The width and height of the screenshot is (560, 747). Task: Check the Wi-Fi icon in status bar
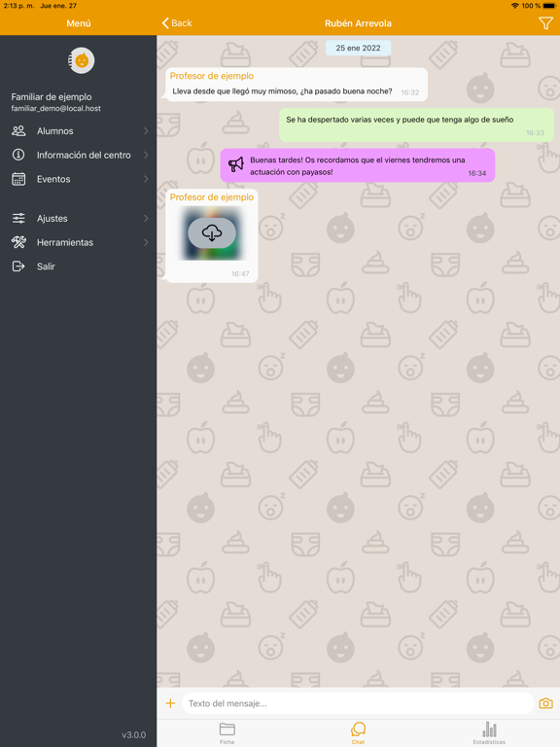coord(514,6)
